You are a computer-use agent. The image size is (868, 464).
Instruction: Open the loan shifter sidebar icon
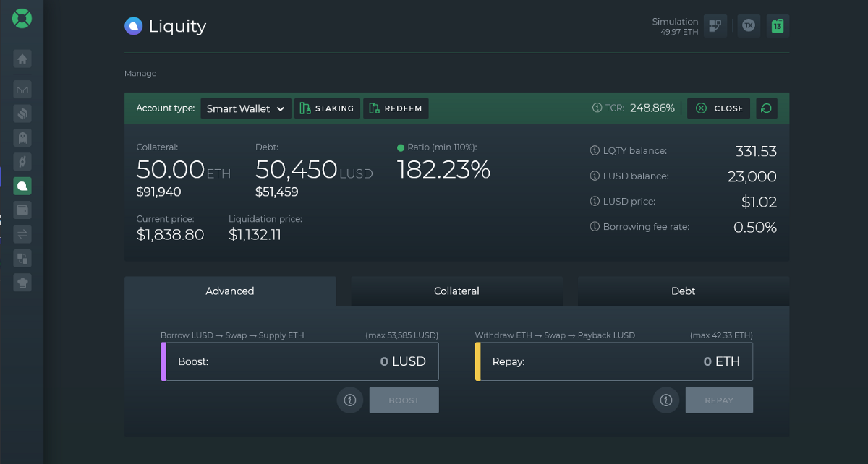click(x=22, y=258)
